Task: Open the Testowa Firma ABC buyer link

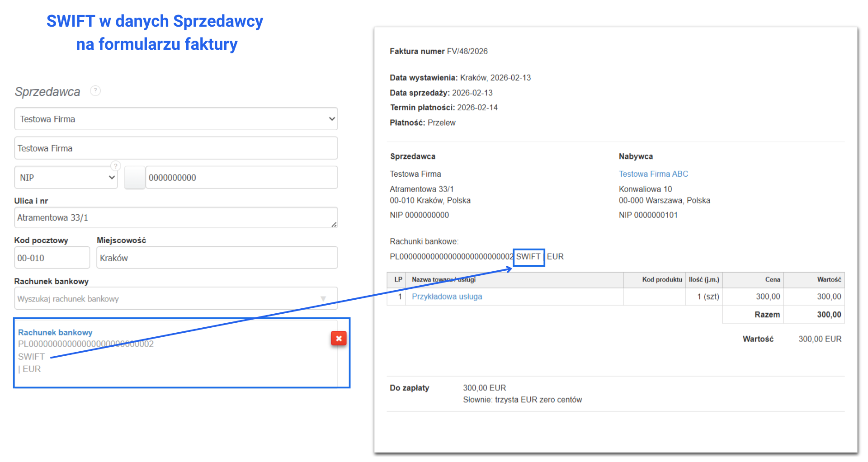Action: [653, 174]
